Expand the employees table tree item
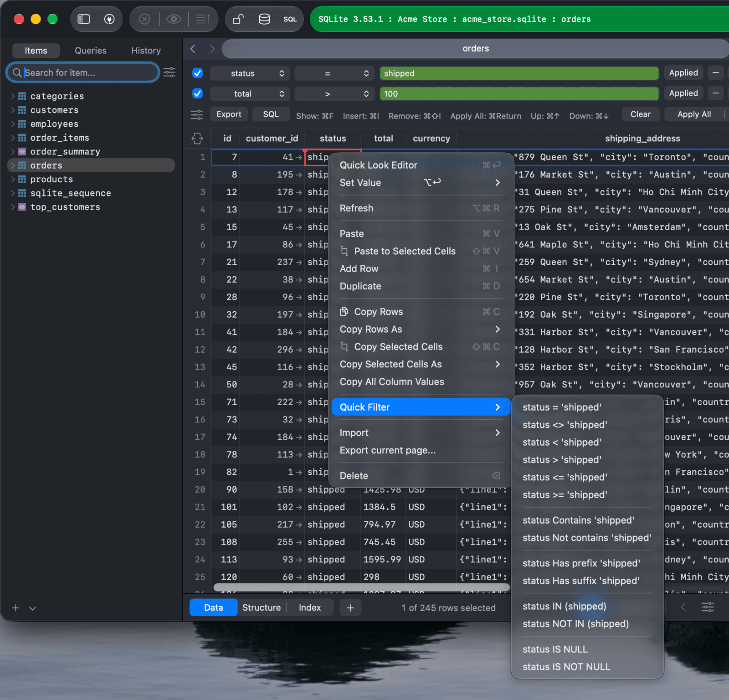The image size is (729, 700). 13,124
